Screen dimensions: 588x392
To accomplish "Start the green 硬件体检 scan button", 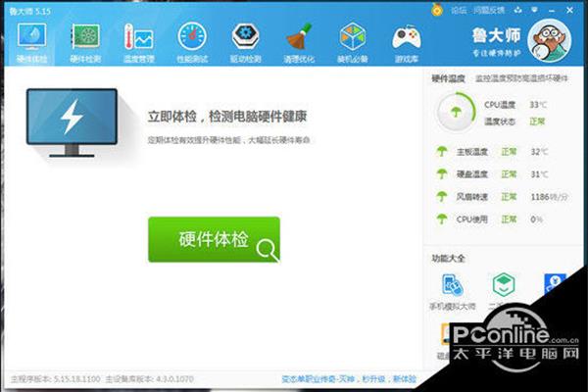I will coord(214,239).
